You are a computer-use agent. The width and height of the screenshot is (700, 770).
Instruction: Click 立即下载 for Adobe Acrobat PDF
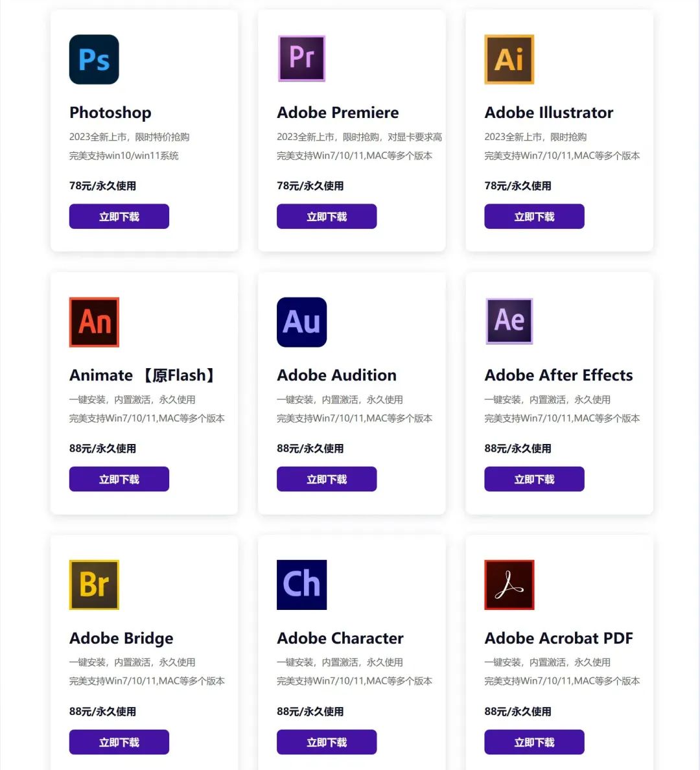534,742
